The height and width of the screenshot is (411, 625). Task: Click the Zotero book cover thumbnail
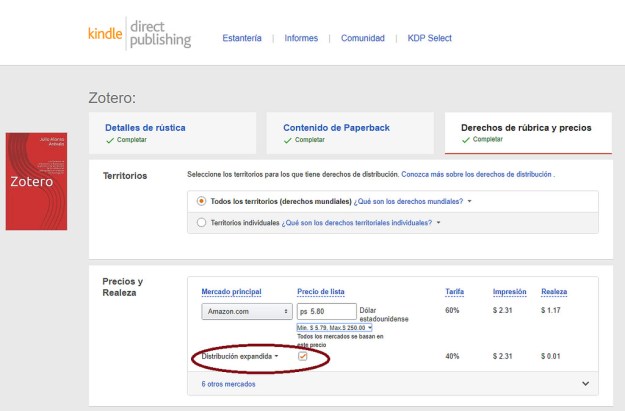click(x=36, y=181)
